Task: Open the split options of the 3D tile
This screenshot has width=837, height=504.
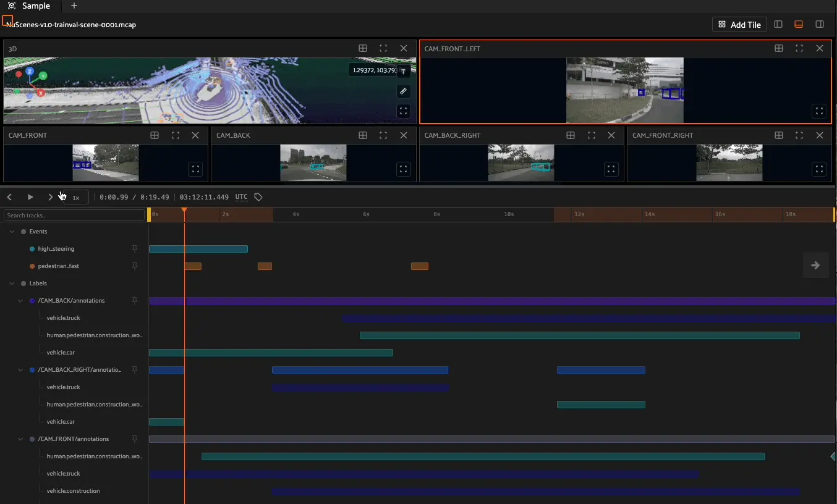Action: pyautogui.click(x=363, y=48)
